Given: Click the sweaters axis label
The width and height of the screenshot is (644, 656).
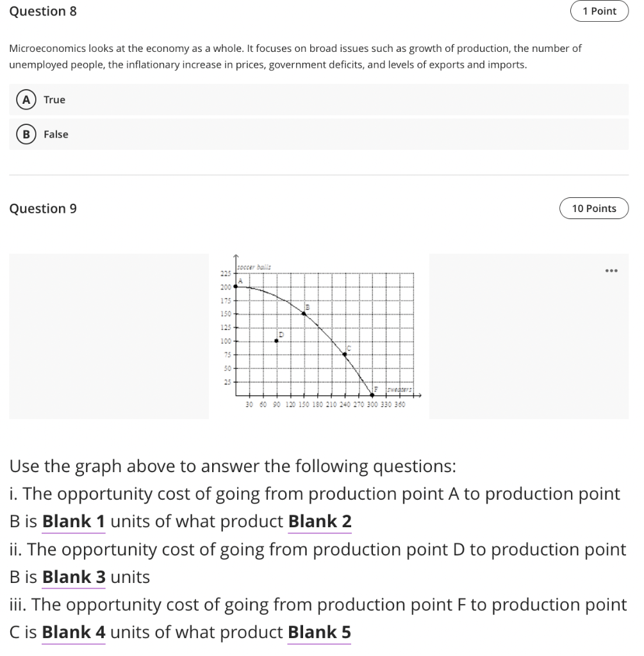Looking at the screenshot, I should [x=399, y=389].
